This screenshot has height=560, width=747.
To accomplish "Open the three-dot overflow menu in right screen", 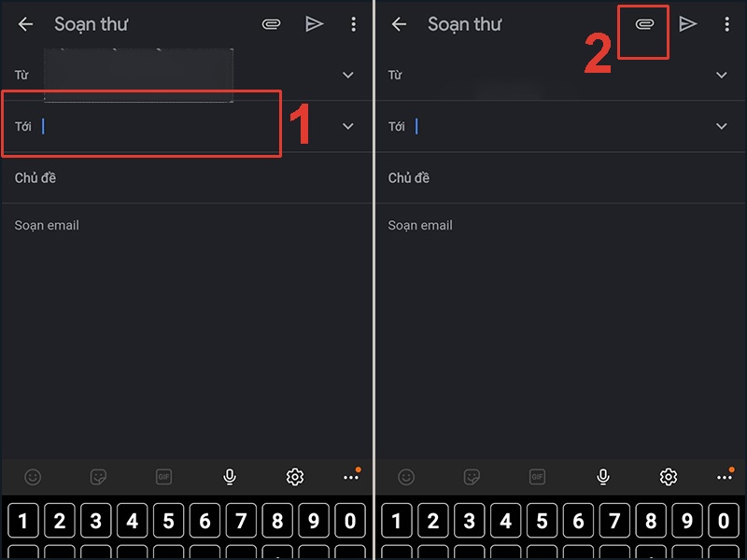I will pos(727,24).
